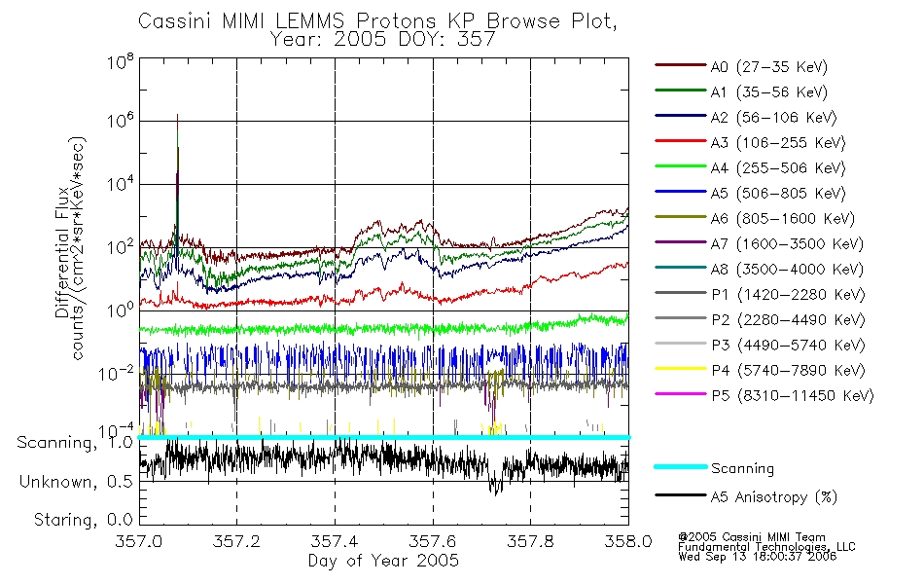
Task: Click the x-axis tick label 357.2
Action: coord(237,541)
